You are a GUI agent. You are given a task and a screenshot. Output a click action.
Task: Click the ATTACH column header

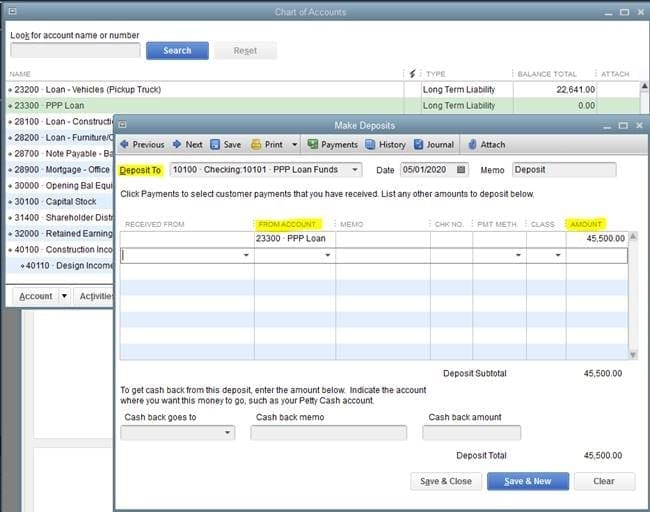[615, 74]
